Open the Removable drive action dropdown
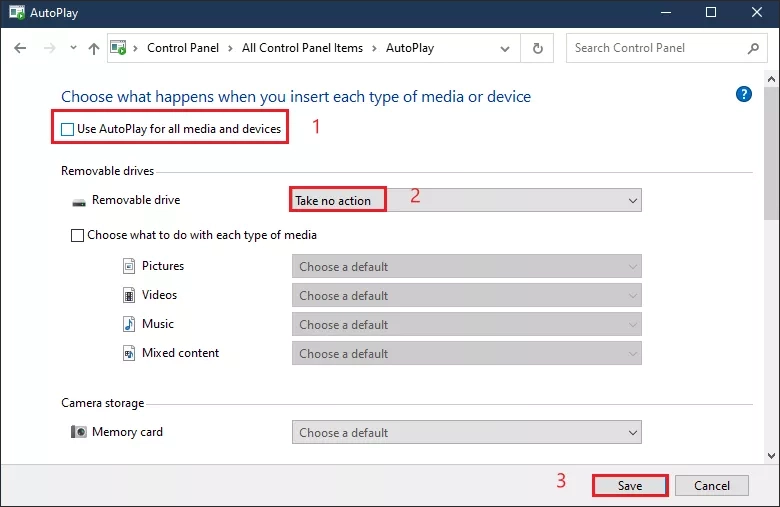 [466, 200]
